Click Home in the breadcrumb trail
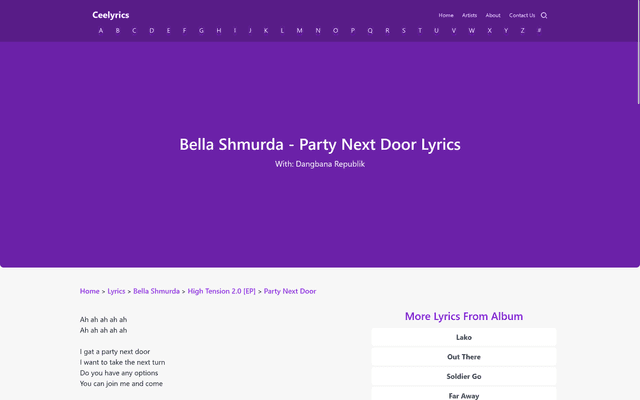Screen dimensions: 640x400 click(90, 291)
